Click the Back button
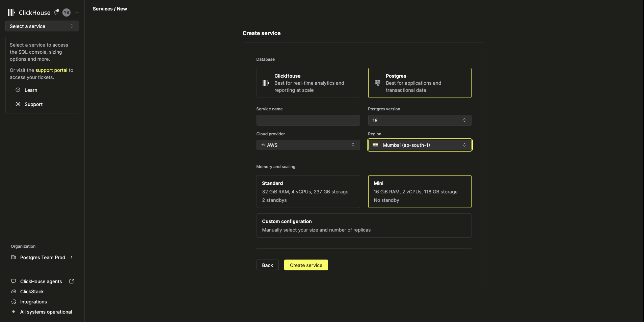Screen dimensions: 644x322 click(267, 265)
